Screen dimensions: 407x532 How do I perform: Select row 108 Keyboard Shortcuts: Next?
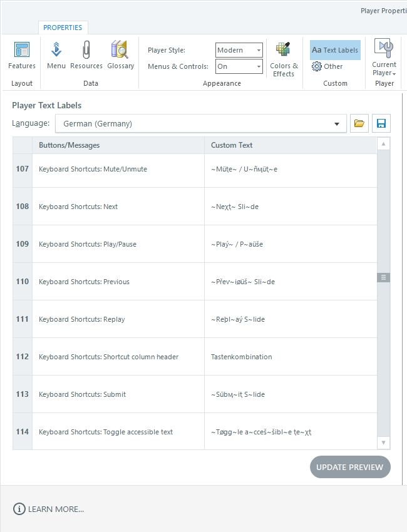[x=195, y=207]
